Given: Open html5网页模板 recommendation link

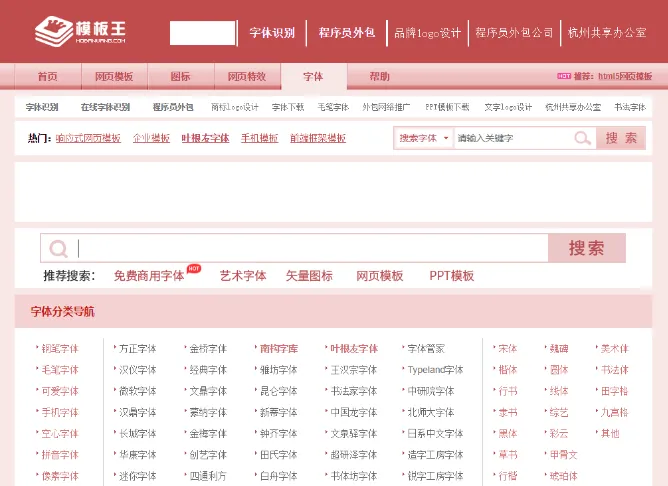Looking at the screenshot, I should (625, 76).
